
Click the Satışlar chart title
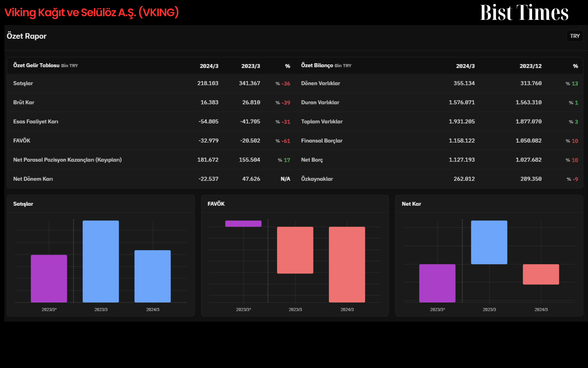(23, 204)
